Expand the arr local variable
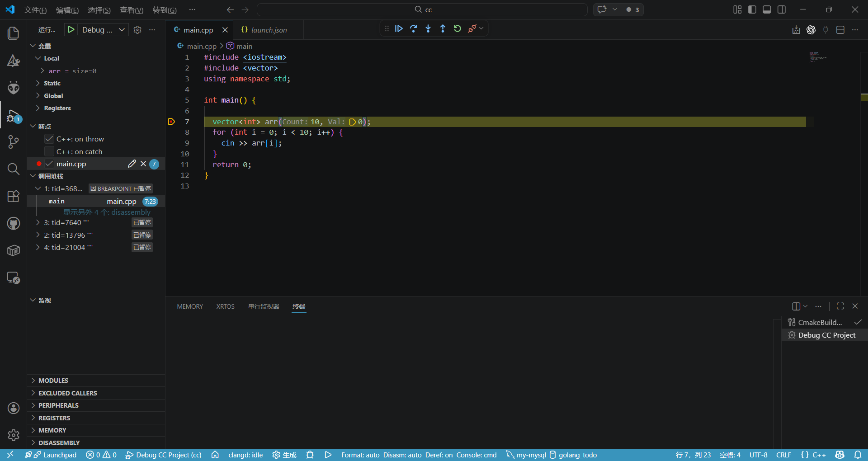Screen dimensions: 868x461 point(42,71)
